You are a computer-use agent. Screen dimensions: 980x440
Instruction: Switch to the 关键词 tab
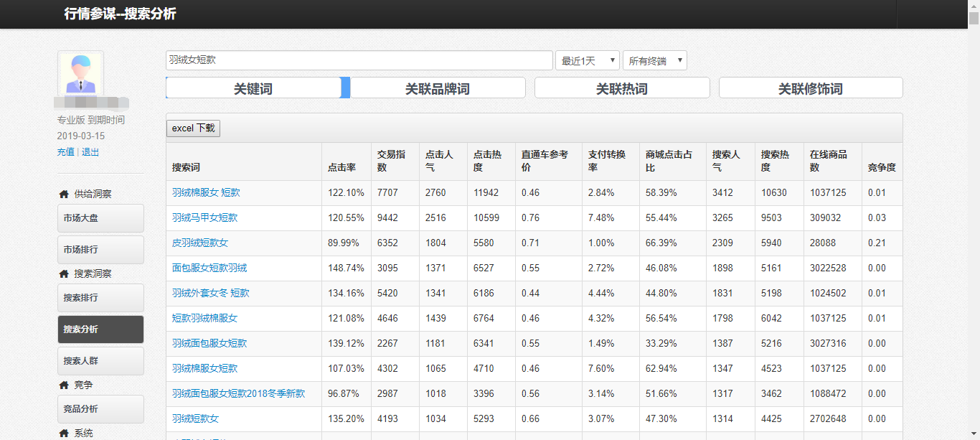point(253,88)
